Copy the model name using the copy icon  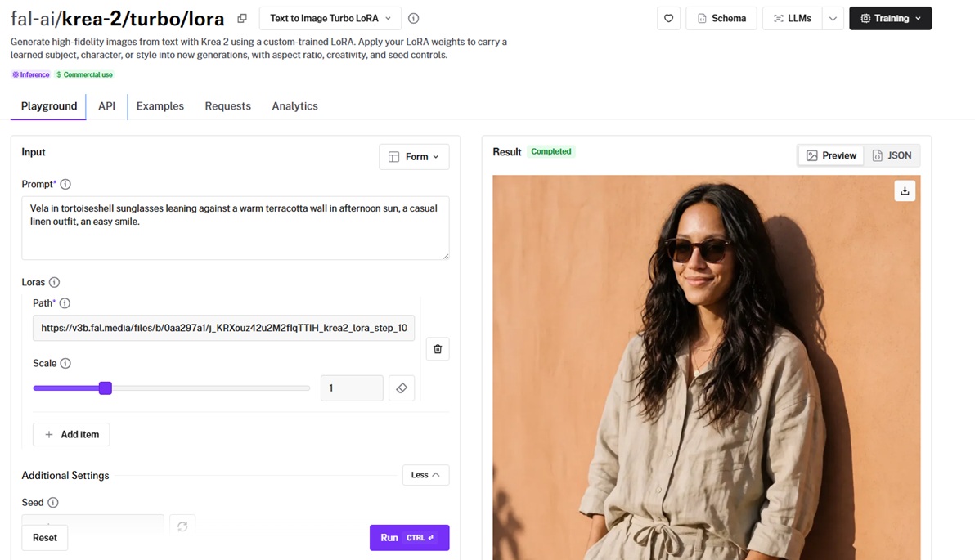click(x=242, y=19)
